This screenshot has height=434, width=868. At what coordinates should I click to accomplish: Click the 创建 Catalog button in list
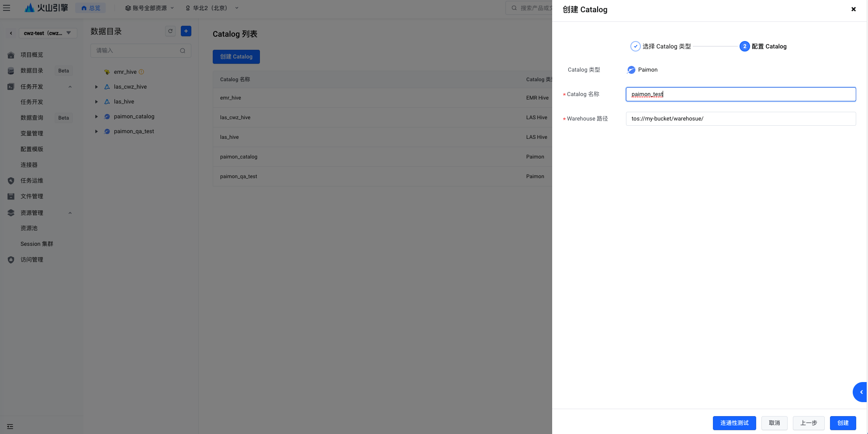[236, 57]
